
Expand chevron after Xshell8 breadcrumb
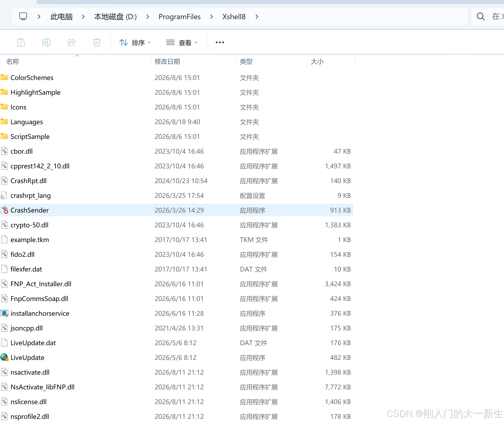click(x=257, y=17)
